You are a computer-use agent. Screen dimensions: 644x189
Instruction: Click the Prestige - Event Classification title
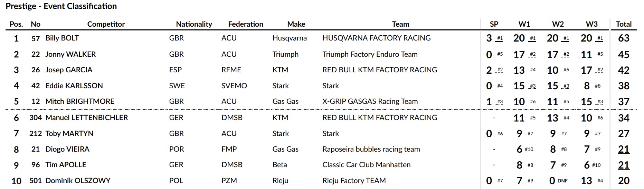[x=61, y=6]
